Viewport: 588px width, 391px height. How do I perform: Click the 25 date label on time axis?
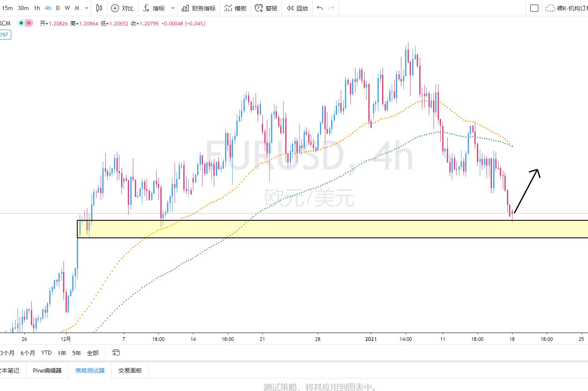coord(581,339)
